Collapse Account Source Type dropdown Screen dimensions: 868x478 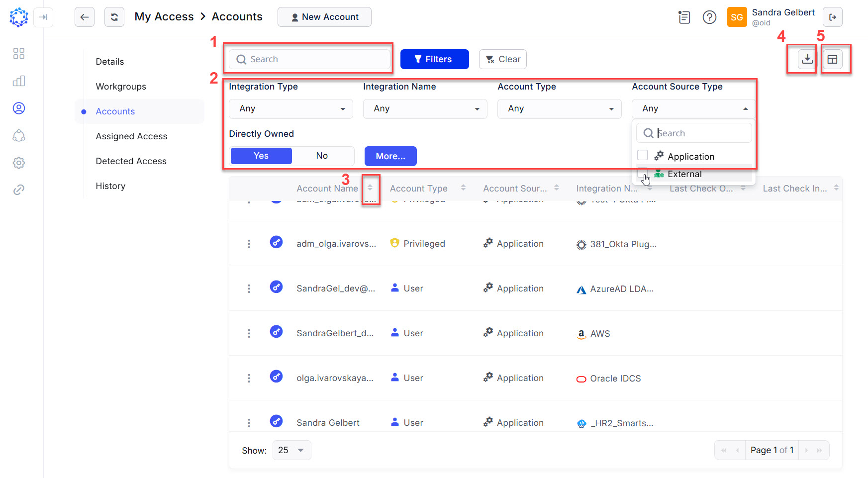coord(694,108)
